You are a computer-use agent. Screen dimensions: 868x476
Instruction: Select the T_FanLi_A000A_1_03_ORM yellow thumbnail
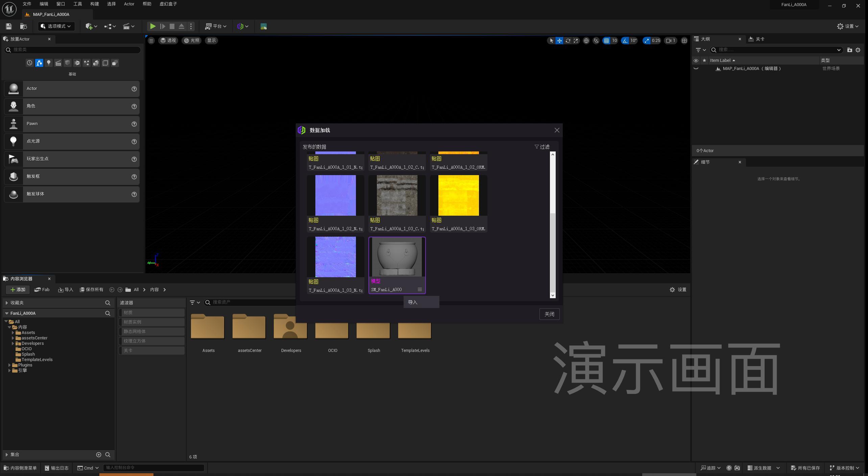click(x=458, y=195)
